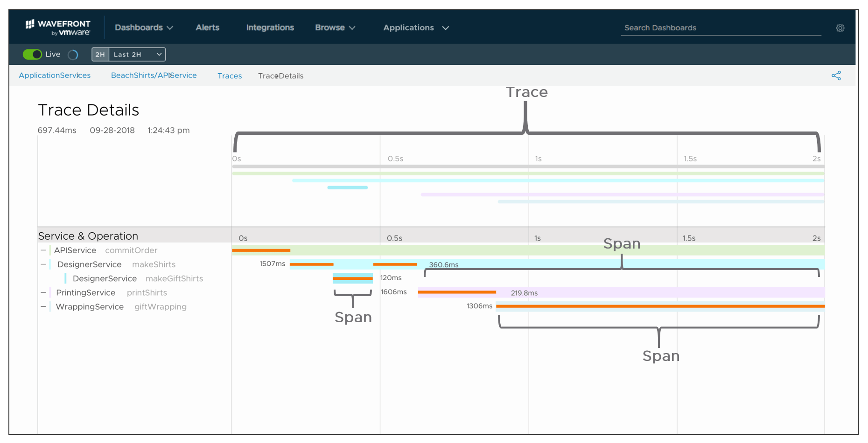Screen dimensions: 868x443
Task: Collapse the WrappingService giftWrapping row
Action: click(x=43, y=306)
